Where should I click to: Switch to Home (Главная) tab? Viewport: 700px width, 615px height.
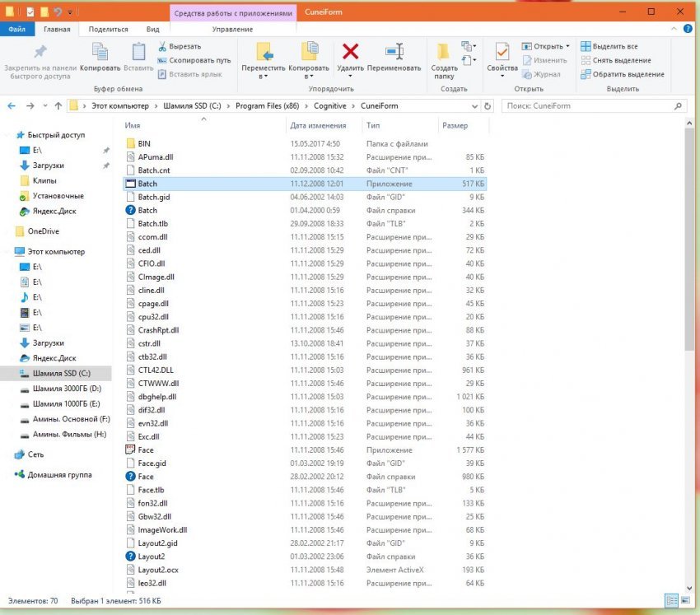[x=57, y=29]
